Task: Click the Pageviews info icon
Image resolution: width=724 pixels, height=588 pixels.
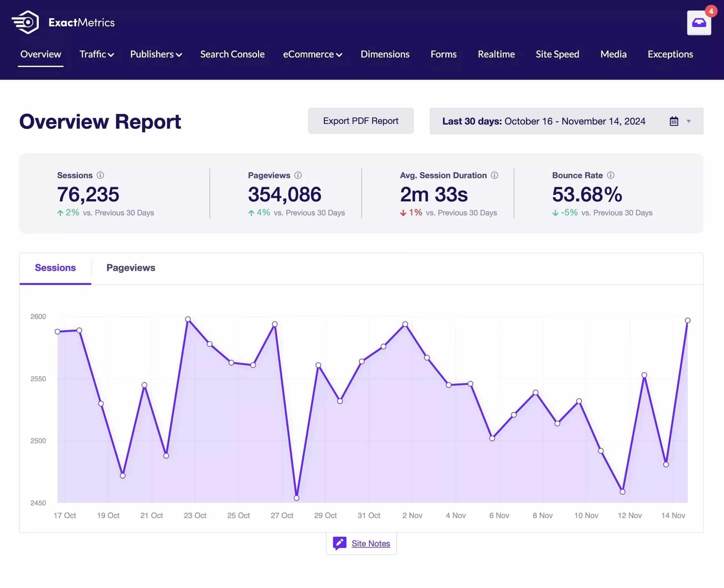Action: pos(298,175)
